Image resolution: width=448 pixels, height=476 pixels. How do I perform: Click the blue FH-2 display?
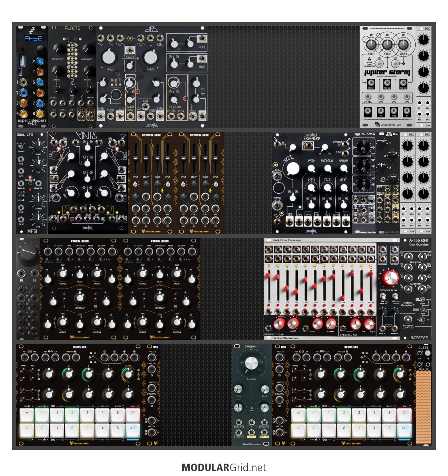click(33, 38)
